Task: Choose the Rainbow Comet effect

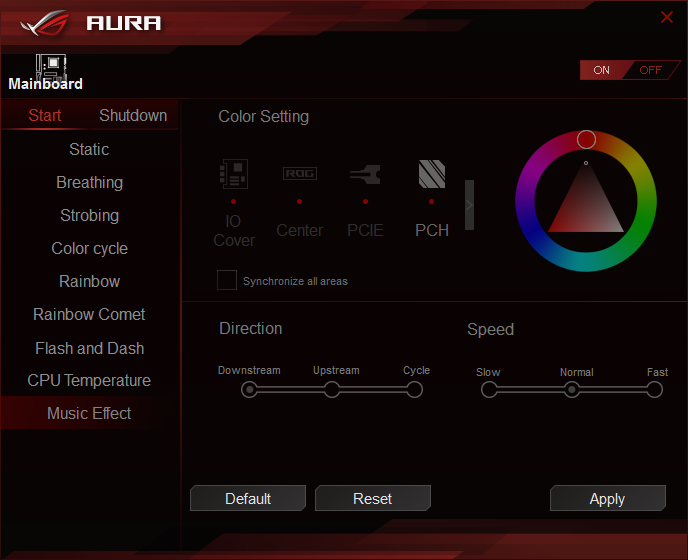Action: [x=89, y=314]
